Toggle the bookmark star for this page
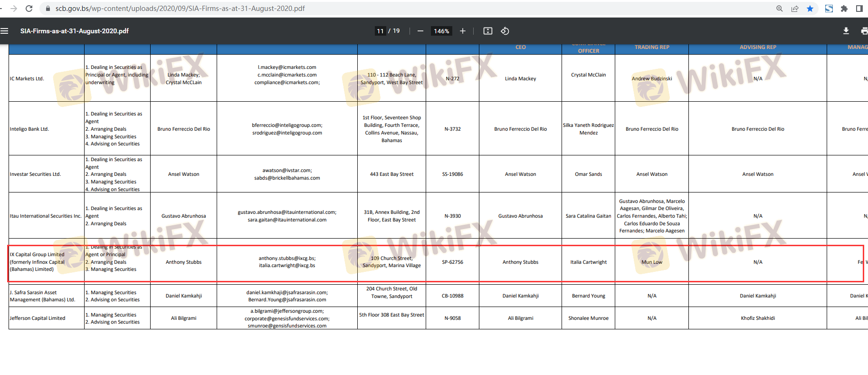The image size is (868, 375). coord(810,9)
